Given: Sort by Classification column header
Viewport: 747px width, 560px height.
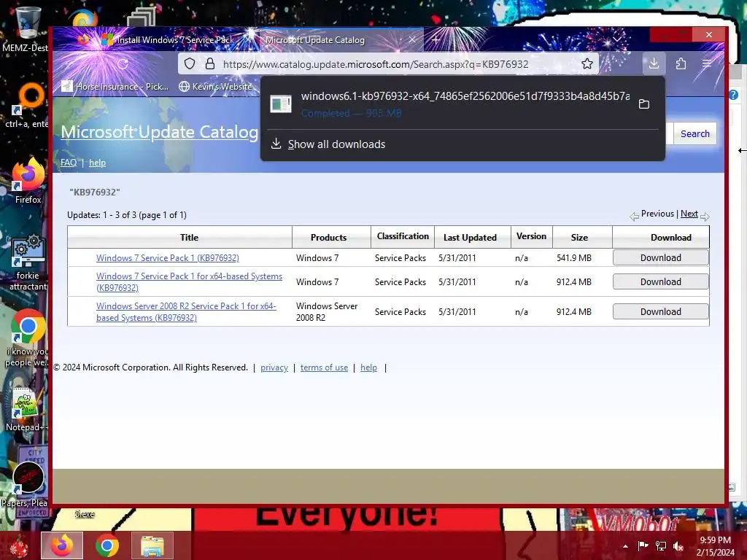Looking at the screenshot, I should [x=403, y=236].
